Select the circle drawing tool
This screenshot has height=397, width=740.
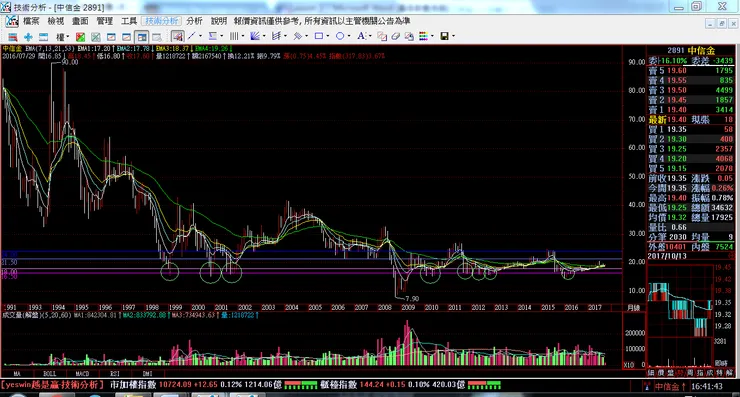pyautogui.click(x=340, y=36)
